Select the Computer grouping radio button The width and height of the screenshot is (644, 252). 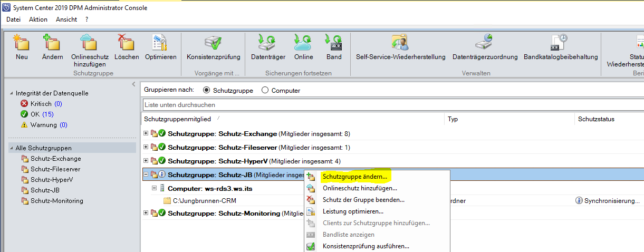[265, 91]
